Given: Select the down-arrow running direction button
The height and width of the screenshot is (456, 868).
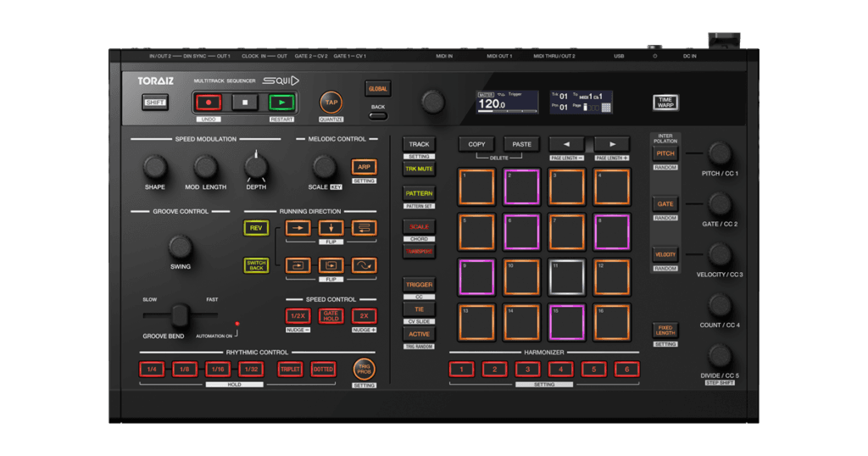Looking at the screenshot, I should click(331, 228).
